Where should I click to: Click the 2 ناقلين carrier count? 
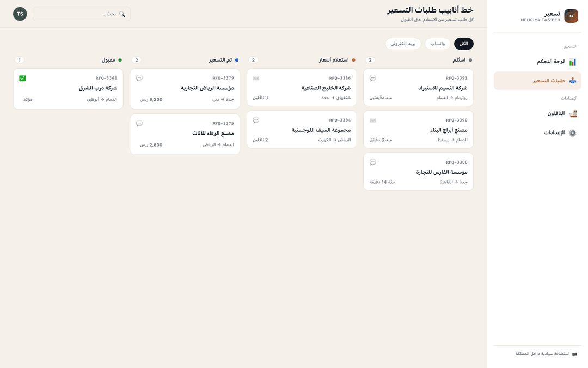point(260,140)
